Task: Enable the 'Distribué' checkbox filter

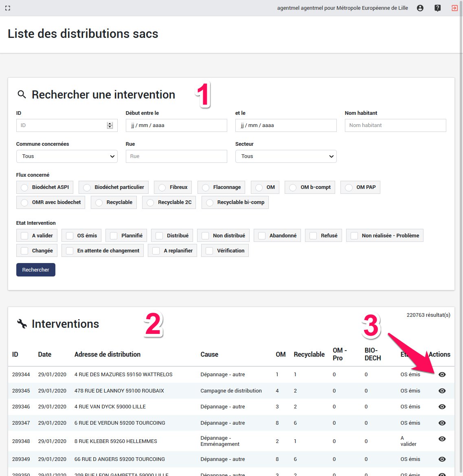Action: 159,236
